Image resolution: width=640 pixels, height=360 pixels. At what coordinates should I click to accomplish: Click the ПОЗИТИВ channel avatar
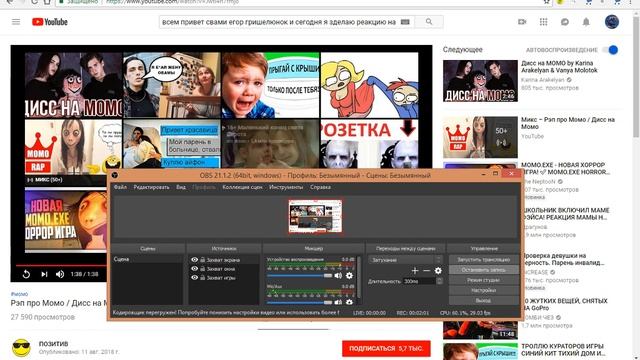coord(21,348)
